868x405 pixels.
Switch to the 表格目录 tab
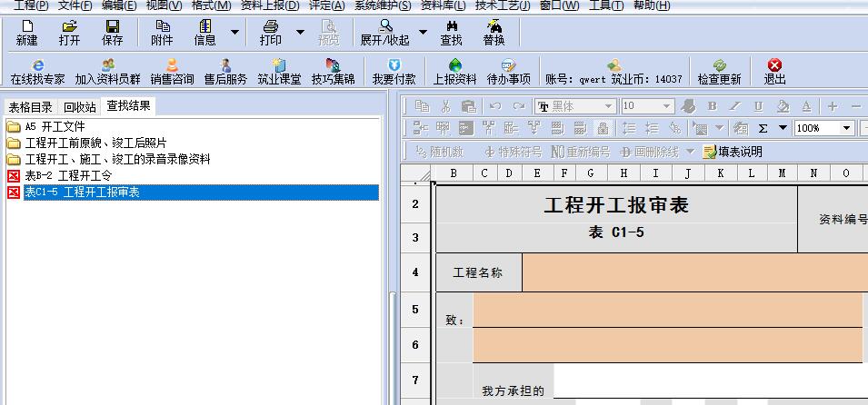(31, 106)
